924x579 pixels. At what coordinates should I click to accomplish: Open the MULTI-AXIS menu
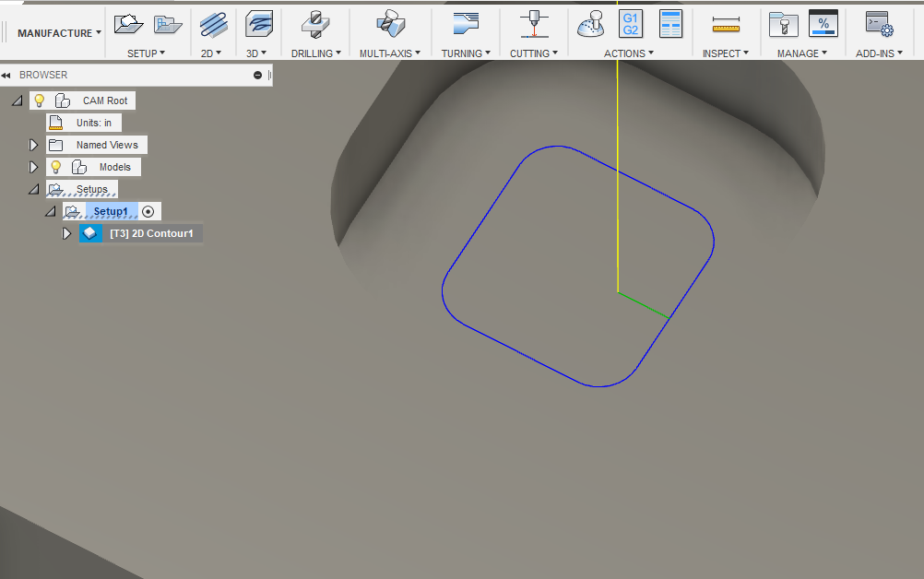(390, 53)
